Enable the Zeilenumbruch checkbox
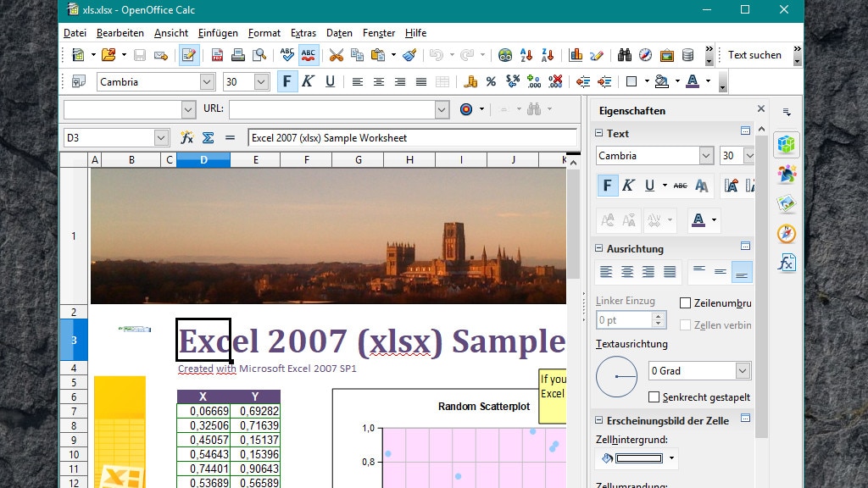 pos(687,302)
